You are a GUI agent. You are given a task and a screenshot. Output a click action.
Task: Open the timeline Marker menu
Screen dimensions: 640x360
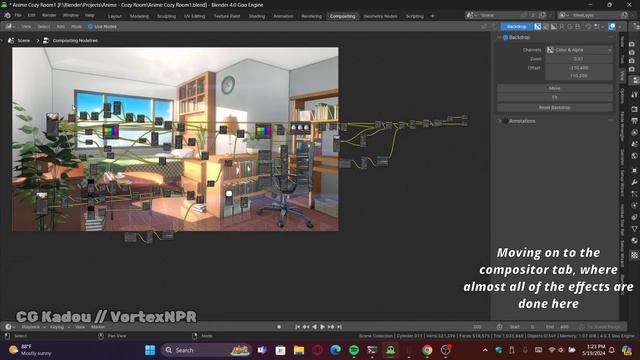[98, 327]
